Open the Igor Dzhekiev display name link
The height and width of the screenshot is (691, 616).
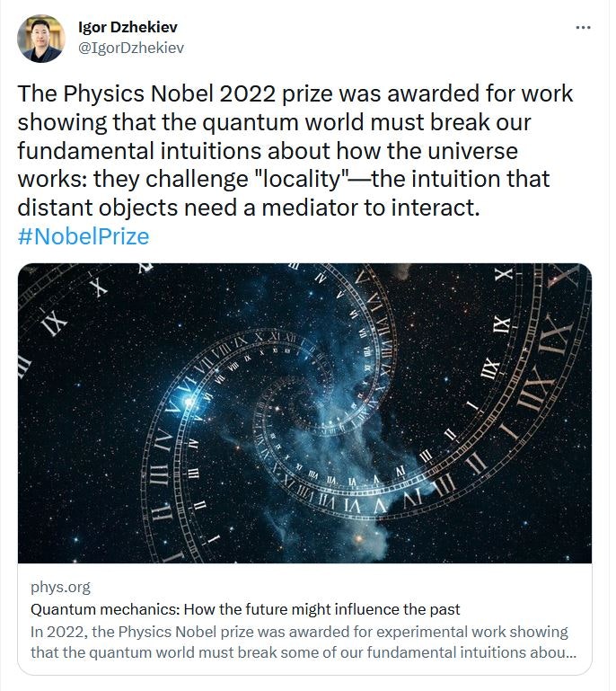pyautogui.click(x=128, y=27)
